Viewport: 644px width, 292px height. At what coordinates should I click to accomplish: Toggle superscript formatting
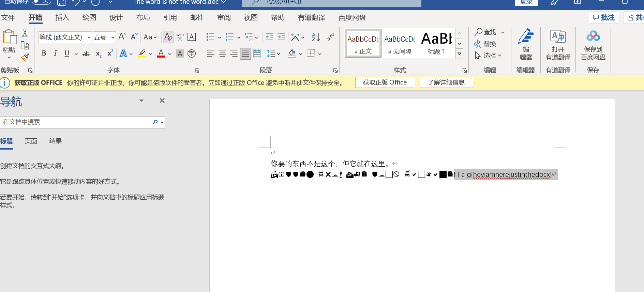(x=110, y=53)
